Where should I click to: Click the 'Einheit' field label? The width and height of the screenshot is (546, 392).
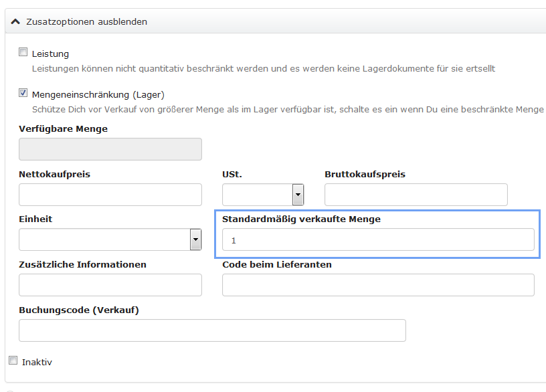[35, 219]
